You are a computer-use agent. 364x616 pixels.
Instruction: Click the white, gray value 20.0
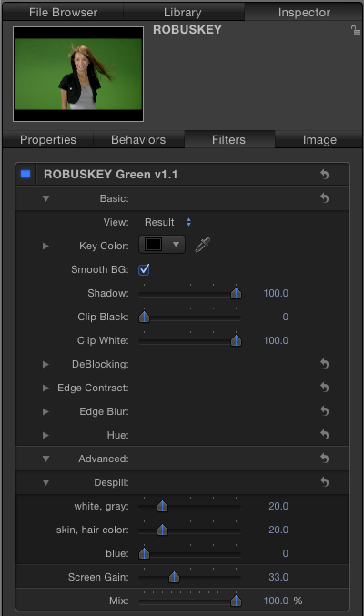click(278, 506)
